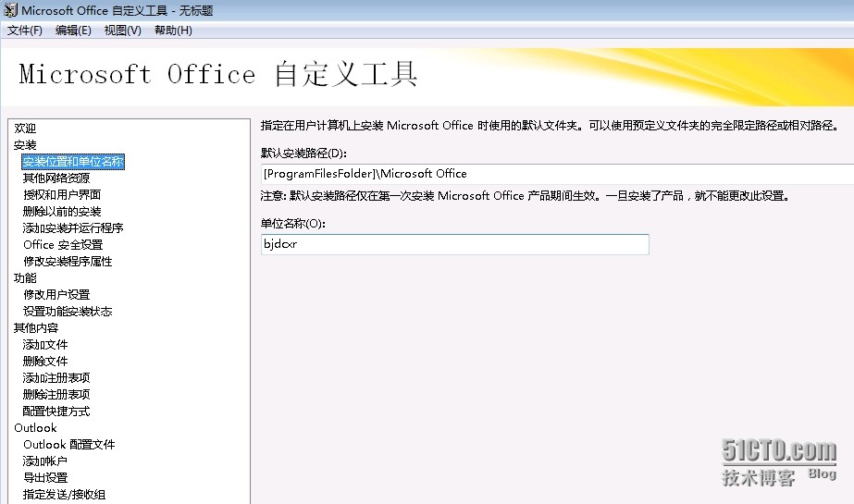Open the 编辑(E) menu
Screen dimensions: 854x504
[73, 31]
